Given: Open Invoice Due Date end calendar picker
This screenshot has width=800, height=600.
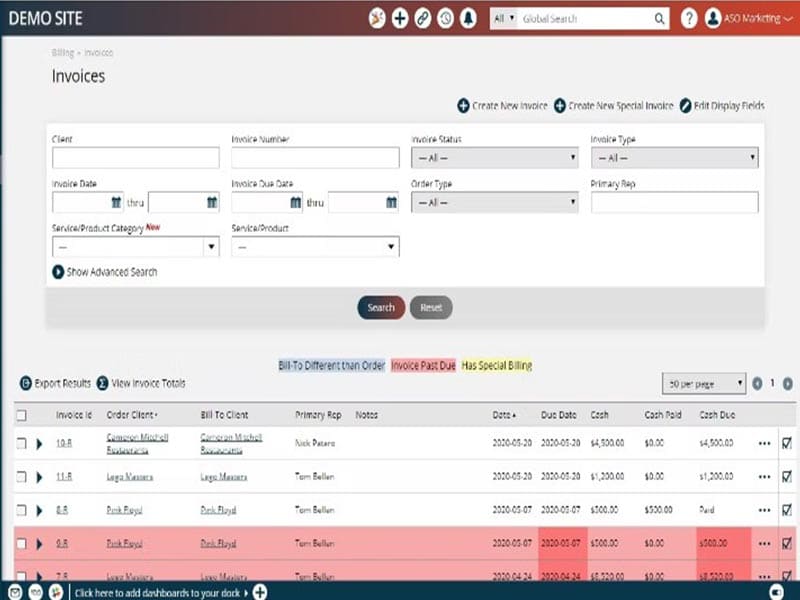Looking at the screenshot, I should click(391, 202).
